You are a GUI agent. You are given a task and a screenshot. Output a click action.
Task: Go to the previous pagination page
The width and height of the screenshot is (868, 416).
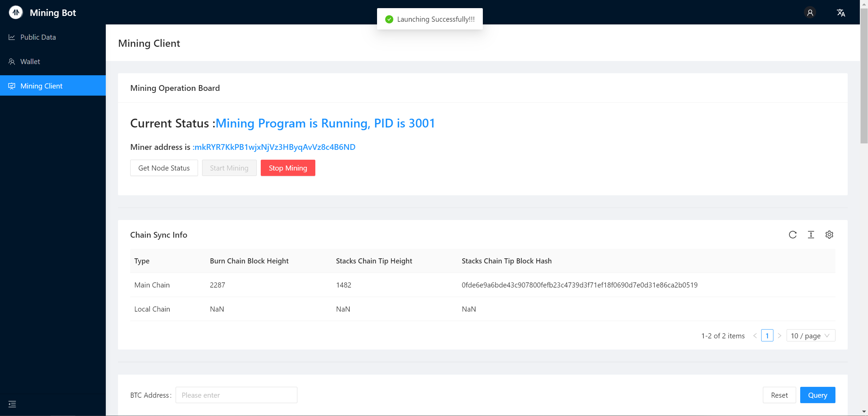pos(755,336)
